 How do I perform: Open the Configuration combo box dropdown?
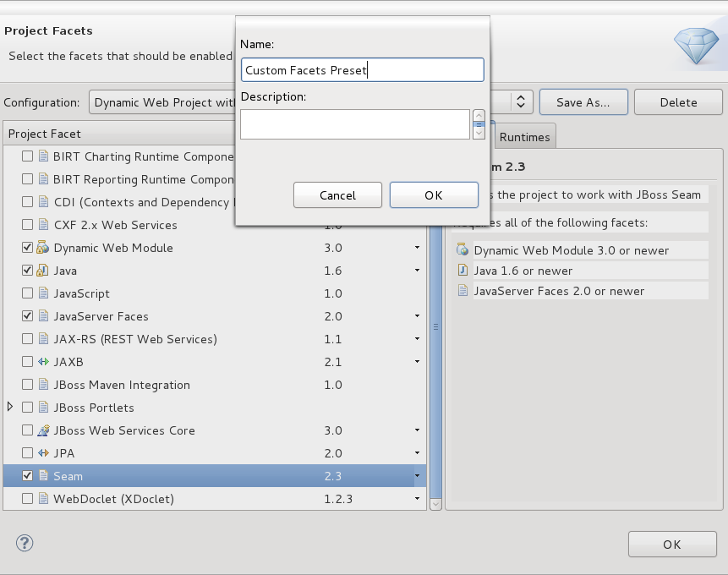click(x=522, y=102)
